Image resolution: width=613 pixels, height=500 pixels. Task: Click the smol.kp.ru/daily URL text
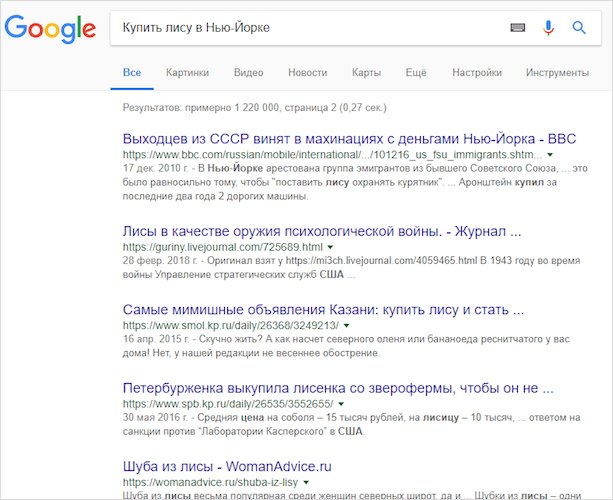pyautogui.click(x=231, y=325)
